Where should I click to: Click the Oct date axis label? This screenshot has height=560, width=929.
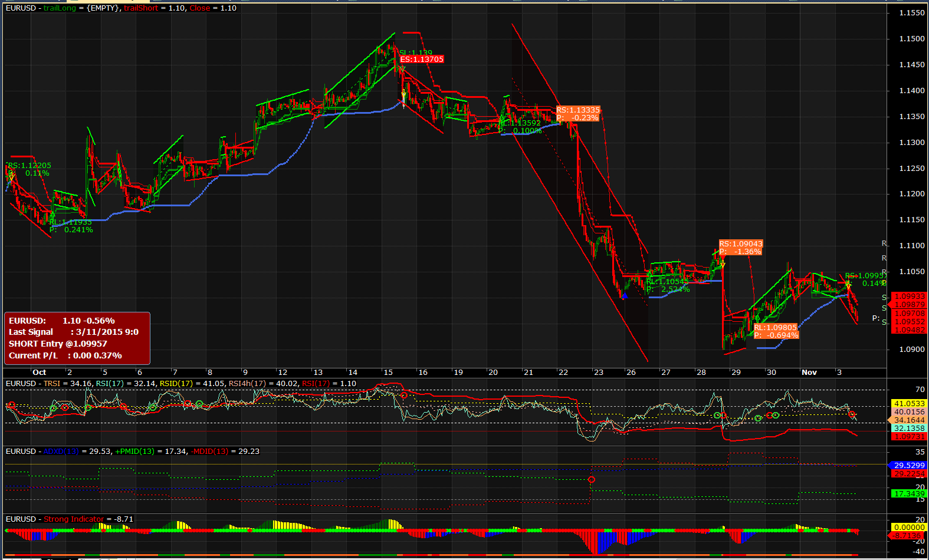click(x=40, y=373)
